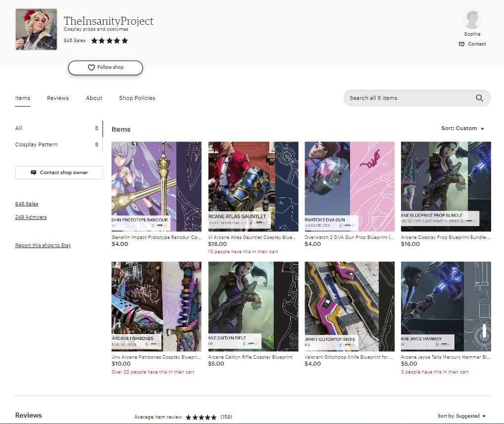Click the envelope icon in Contact shop owner

pyautogui.click(x=34, y=173)
